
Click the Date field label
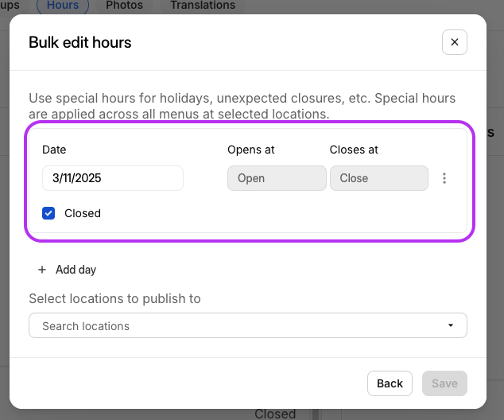coord(54,150)
